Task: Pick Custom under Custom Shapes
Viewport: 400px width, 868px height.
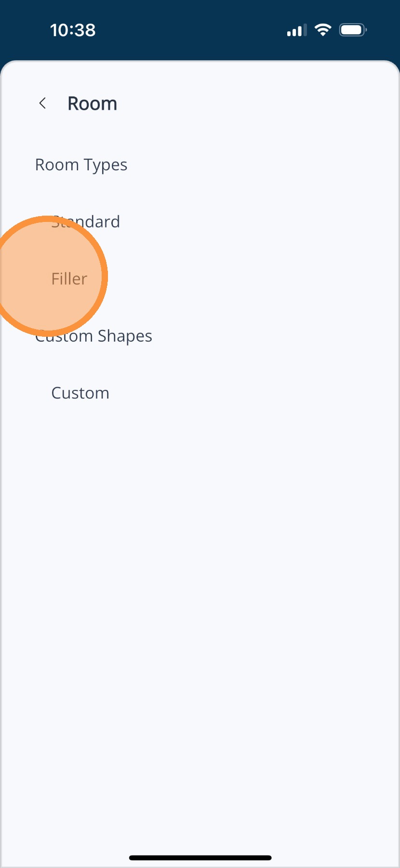Action: pos(80,393)
